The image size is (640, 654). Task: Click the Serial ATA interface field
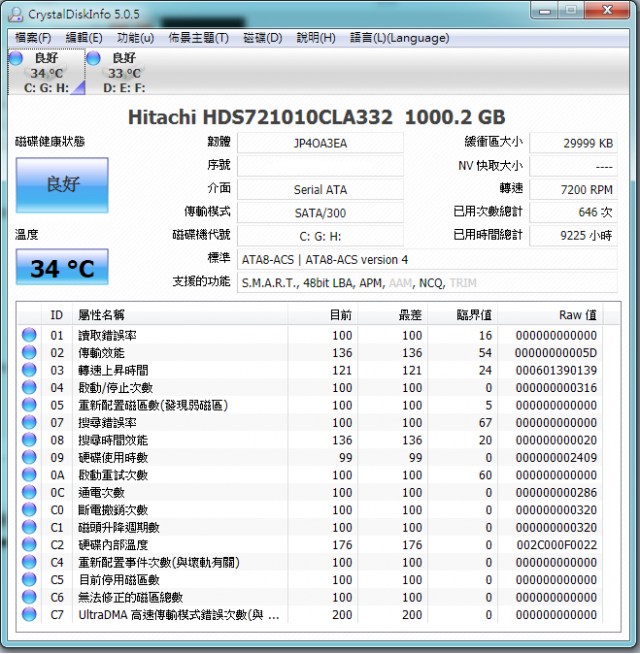320,189
